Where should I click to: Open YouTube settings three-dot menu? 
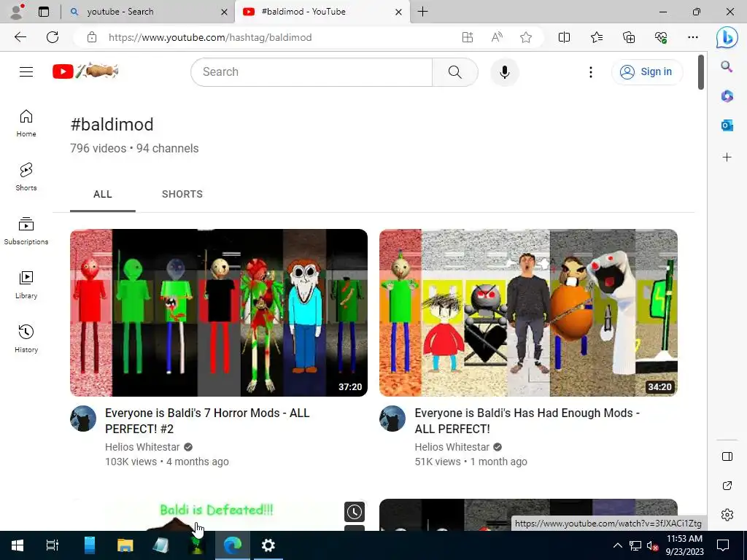[591, 72]
